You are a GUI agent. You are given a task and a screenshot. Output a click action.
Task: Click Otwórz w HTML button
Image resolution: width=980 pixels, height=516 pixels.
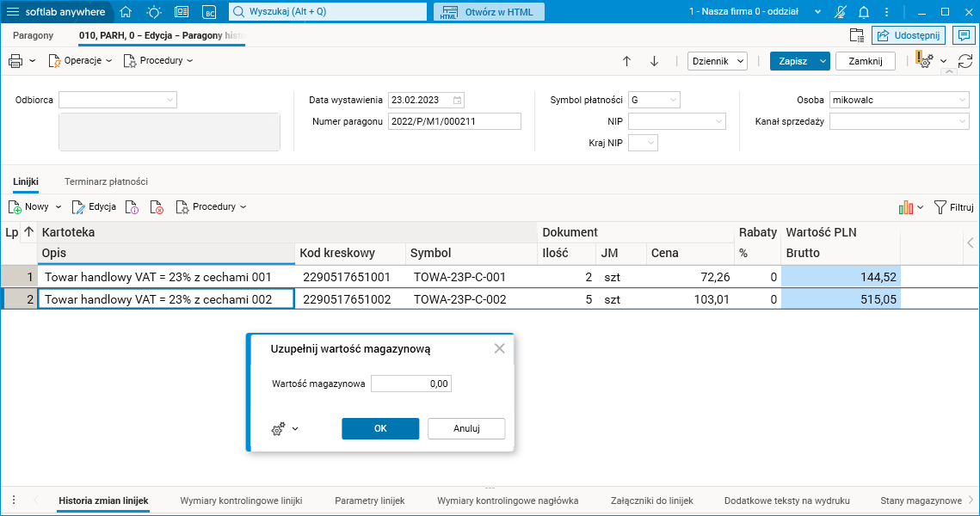click(490, 12)
